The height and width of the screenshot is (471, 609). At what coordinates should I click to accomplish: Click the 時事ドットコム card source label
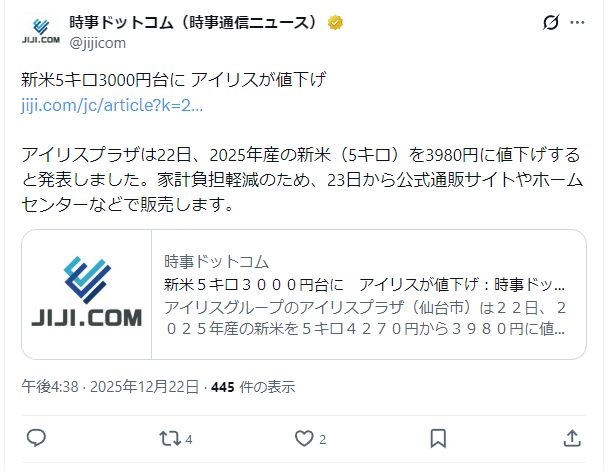tap(216, 262)
